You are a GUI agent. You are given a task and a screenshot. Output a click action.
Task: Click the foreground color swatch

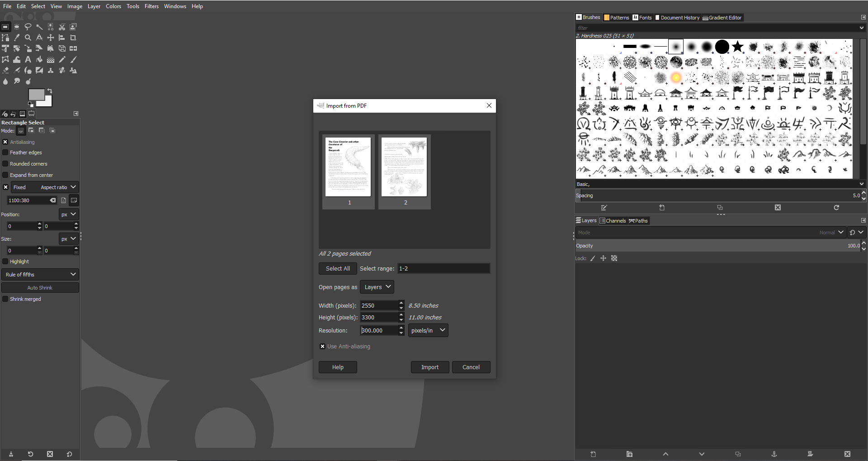point(36,94)
